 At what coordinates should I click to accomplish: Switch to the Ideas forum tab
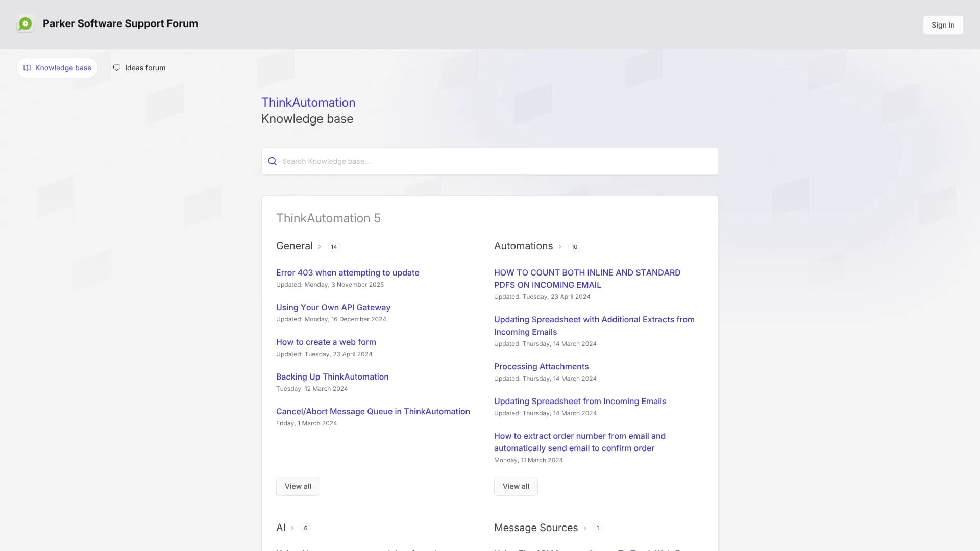point(139,67)
